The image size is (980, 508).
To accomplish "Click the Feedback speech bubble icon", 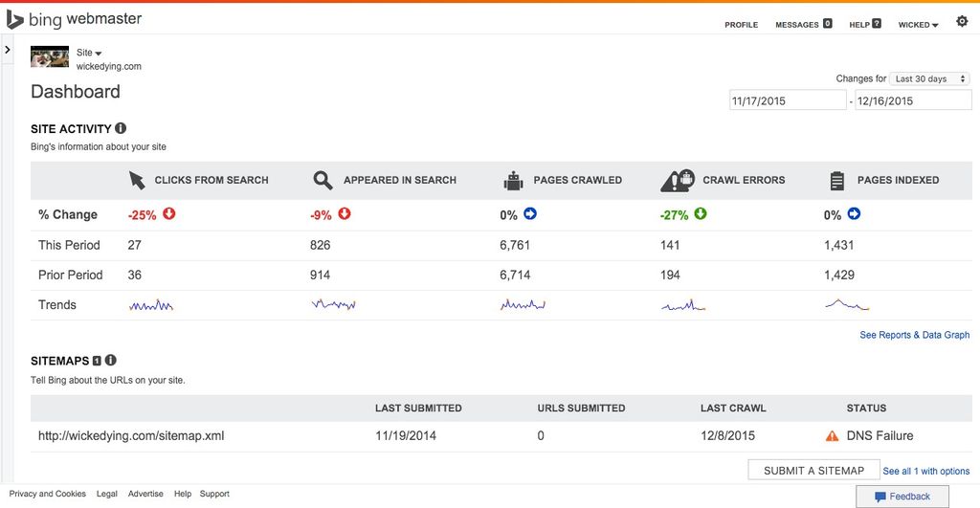I will [880, 497].
